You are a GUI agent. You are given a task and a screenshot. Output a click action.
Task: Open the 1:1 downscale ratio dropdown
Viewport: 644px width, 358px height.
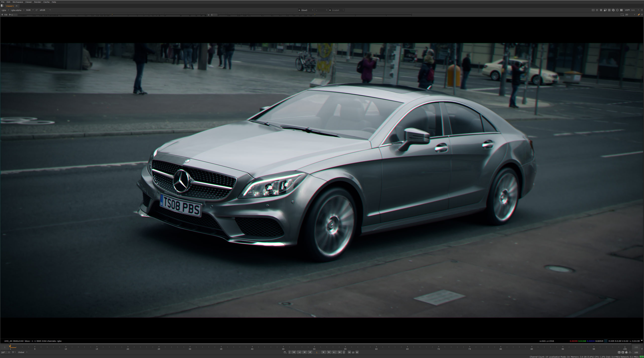tap(635, 10)
